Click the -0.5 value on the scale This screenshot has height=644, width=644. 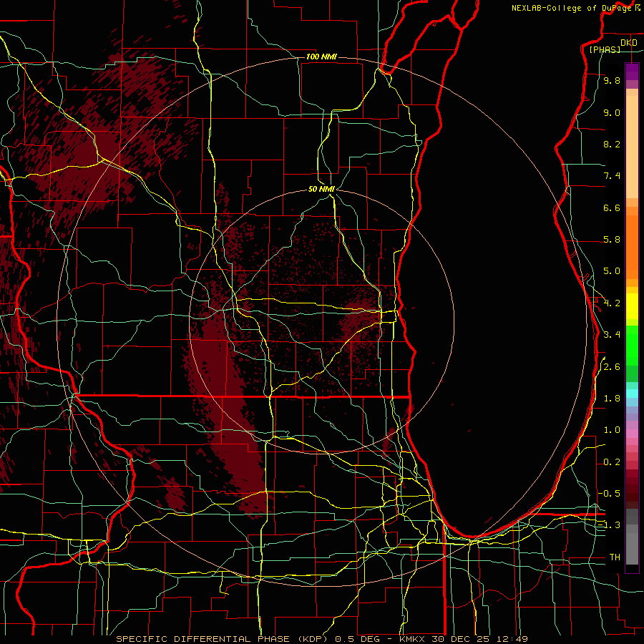coord(609,494)
